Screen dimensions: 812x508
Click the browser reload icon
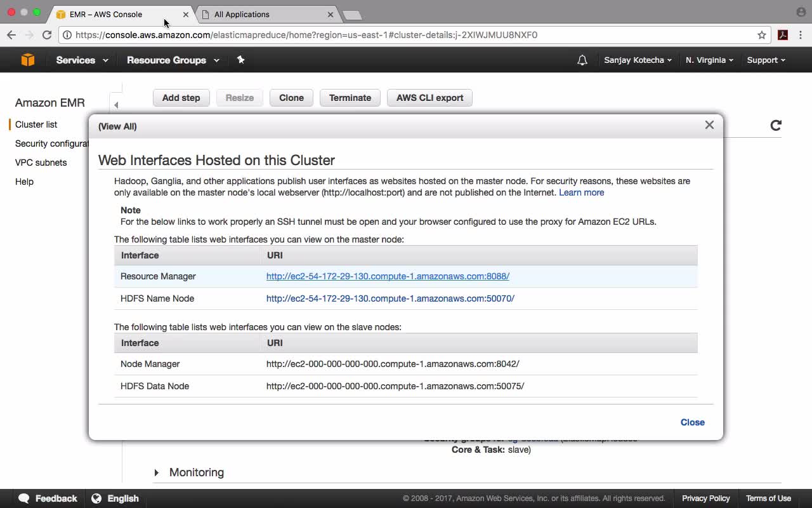coord(47,35)
